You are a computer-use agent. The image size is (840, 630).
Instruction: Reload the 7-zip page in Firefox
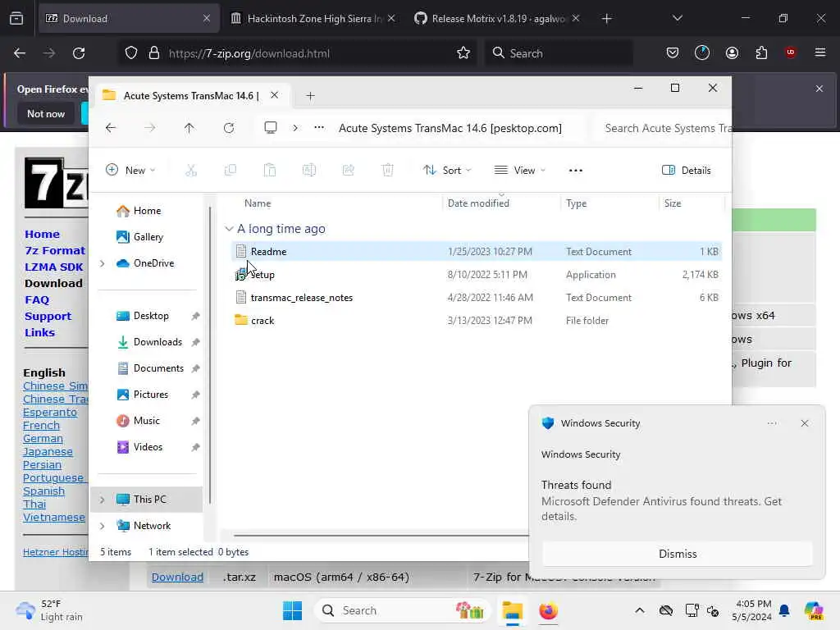(x=79, y=53)
